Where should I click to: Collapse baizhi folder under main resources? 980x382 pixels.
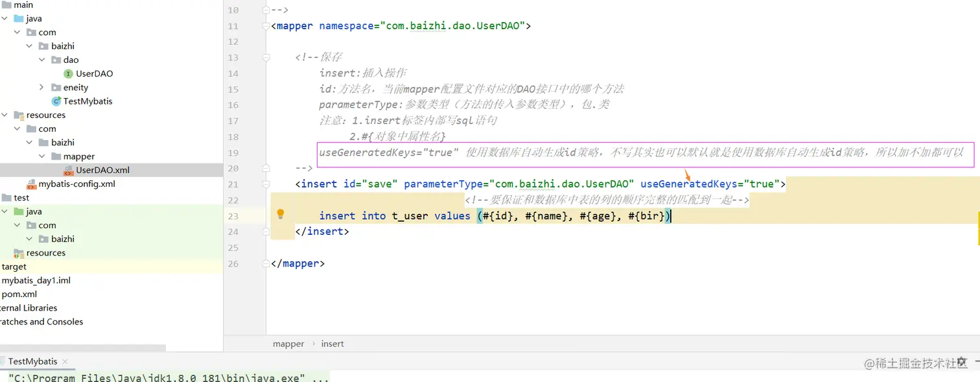point(29,142)
